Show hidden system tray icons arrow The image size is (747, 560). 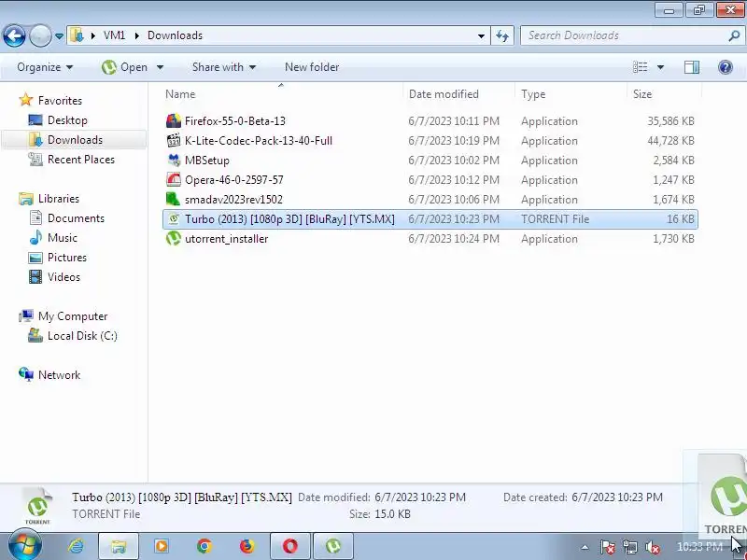[x=585, y=547]
